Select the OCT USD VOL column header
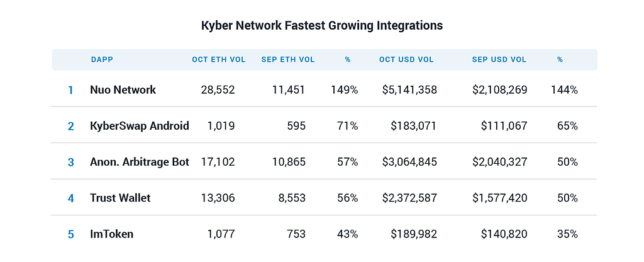The image size is (644, 262). coord(406,60)
